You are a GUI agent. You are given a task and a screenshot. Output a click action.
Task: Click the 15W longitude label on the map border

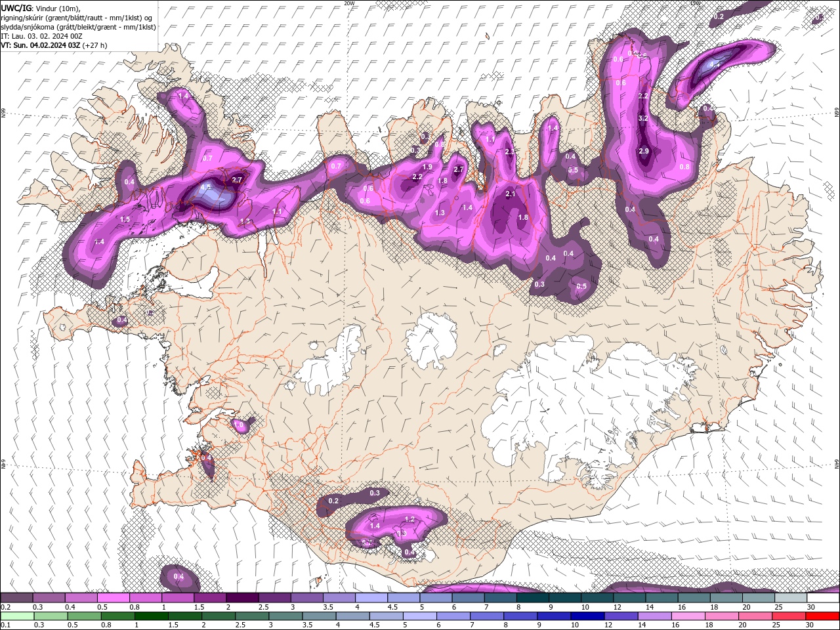tap(695, 3)
